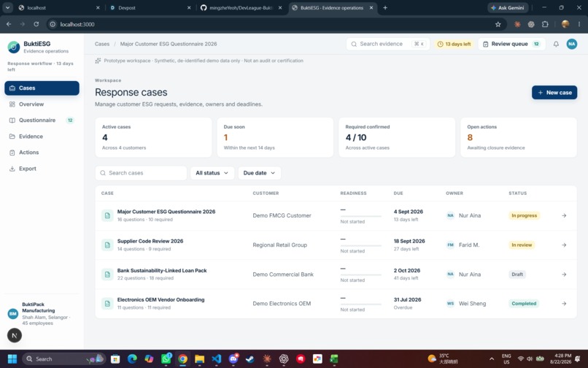
Task: Click readiness progress bar of Supplier Code Review row
Action: [360, 245]
